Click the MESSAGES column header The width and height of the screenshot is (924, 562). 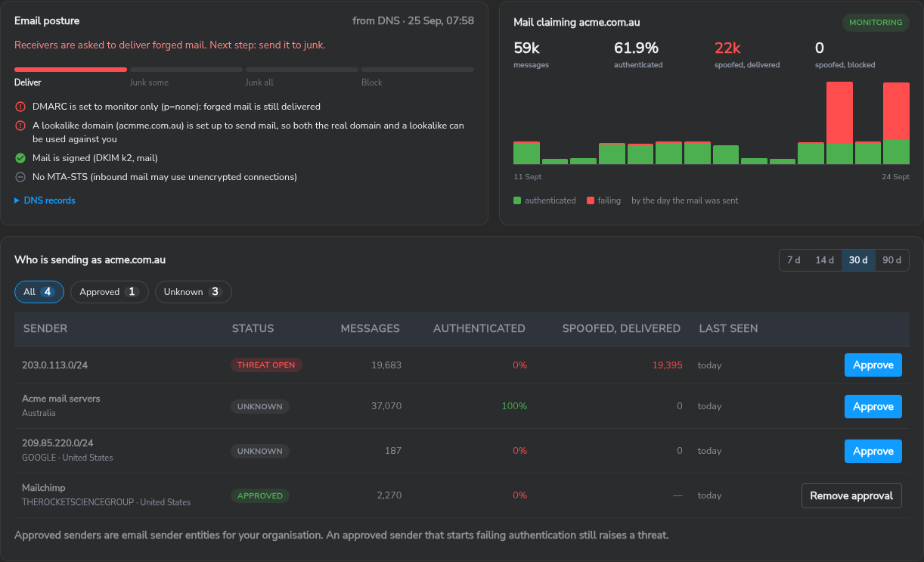tap(371, 329)
